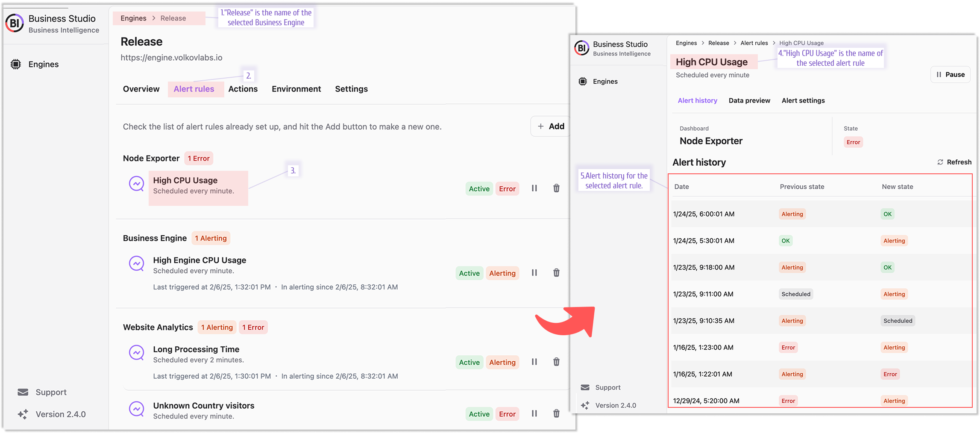Click the New state column header

pos(897,187)
